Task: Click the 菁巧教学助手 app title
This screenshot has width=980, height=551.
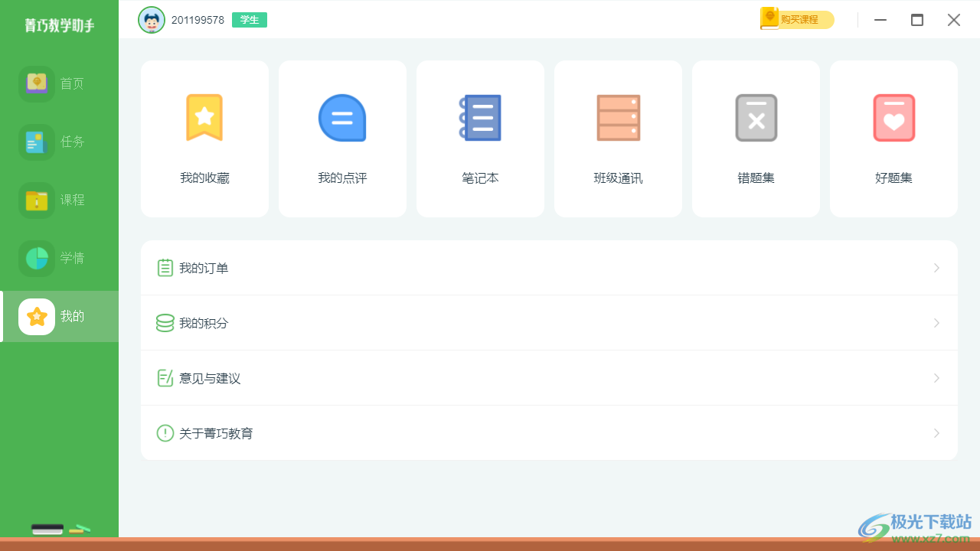Action: point(59,25)
